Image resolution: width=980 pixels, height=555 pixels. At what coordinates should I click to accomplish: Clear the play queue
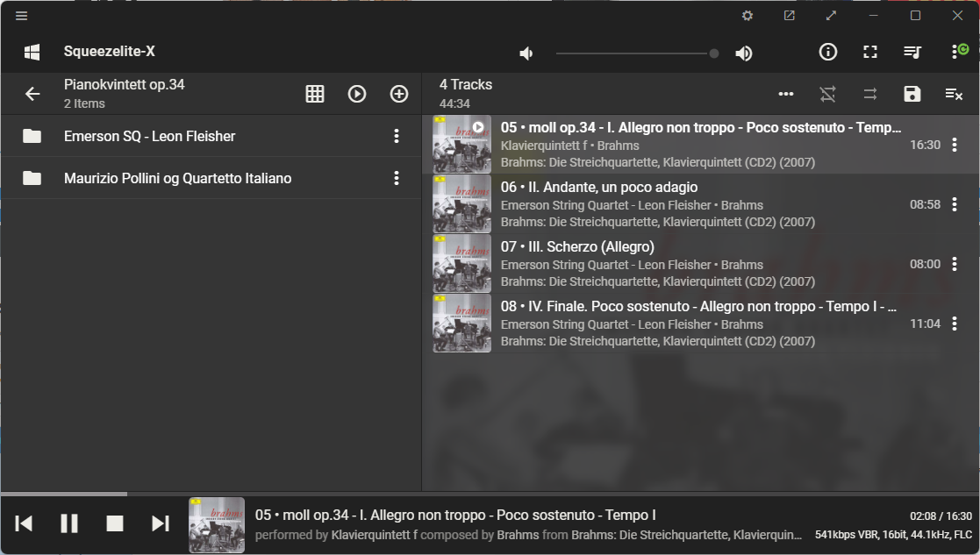[954, 94]
